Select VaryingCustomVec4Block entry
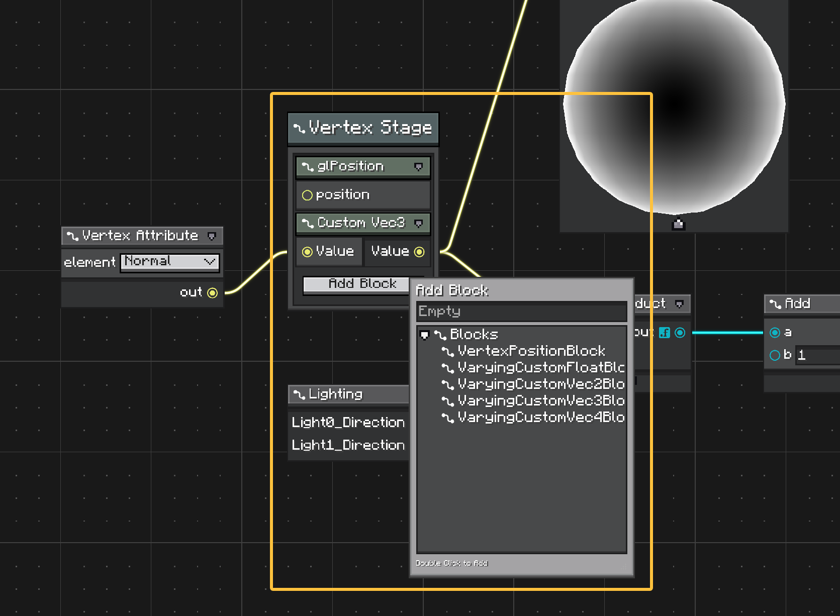Image resolution: width=840 pixels, height=616 pixels. point(541,417)
